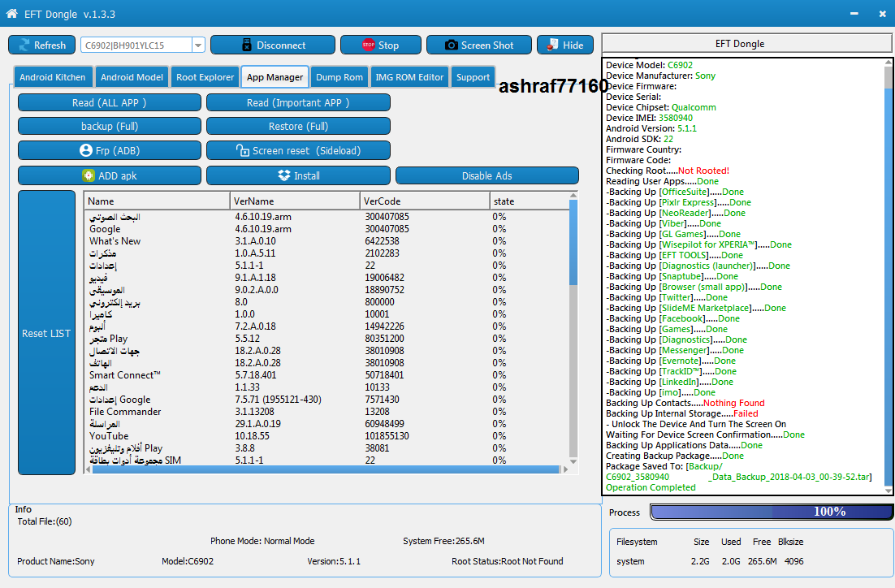Image resolution: width=895 pixels, height=588 pixels.
Task: Click the Android Version: 5.1.1 log line
Action: (x=651, y=128)
